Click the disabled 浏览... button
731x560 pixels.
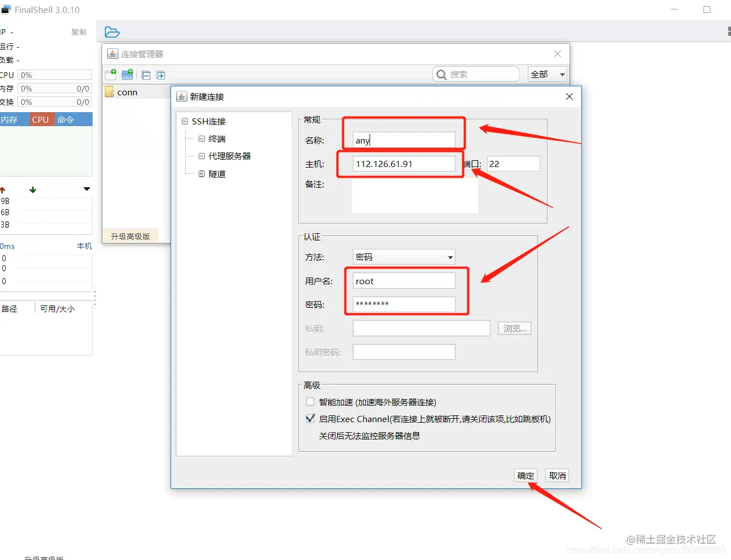[514, 328]
